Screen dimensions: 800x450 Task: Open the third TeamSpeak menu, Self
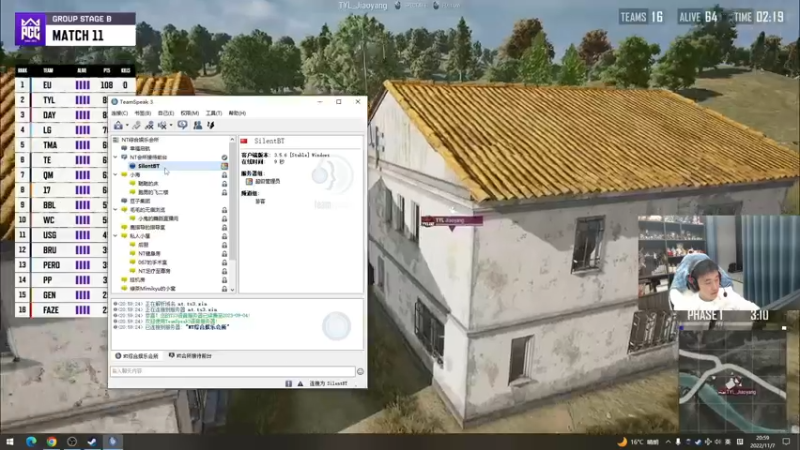pos(166,113)
